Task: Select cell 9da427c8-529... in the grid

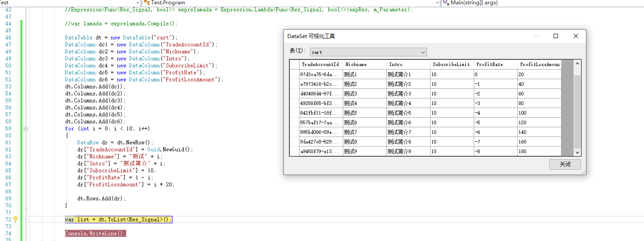Action: 321,142
